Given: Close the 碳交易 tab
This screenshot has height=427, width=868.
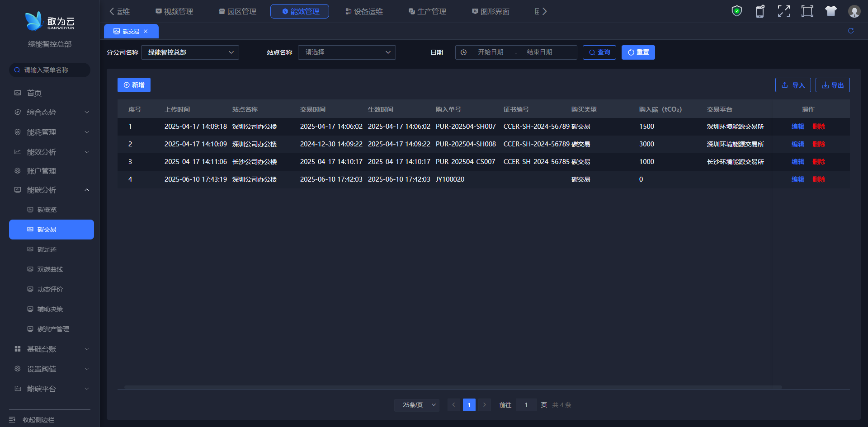Looking at the screenshot, I should 146,32.
